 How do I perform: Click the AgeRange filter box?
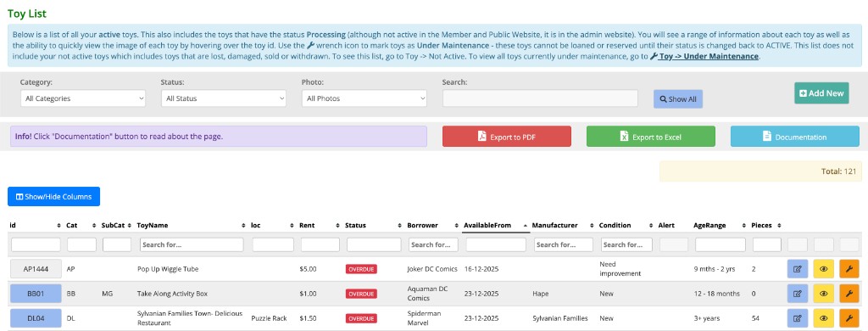tap(721, 244)
